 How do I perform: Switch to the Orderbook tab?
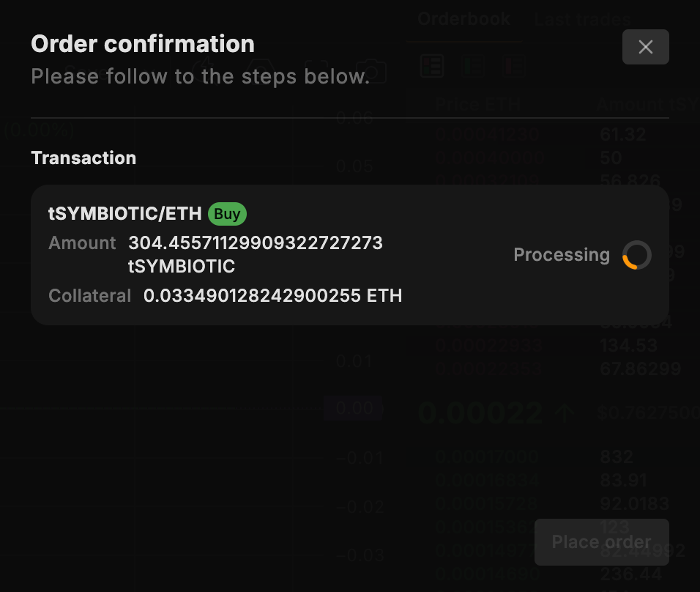click(x=463, y=19)
